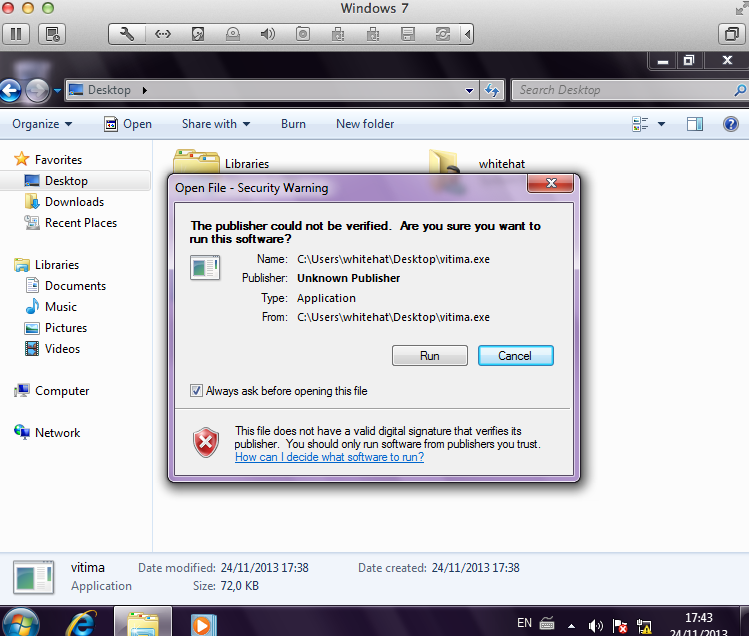The image size is (749, 636).
Task: Open the VM snapshots button
Action: pyautogui.click(x=52, y=34)
